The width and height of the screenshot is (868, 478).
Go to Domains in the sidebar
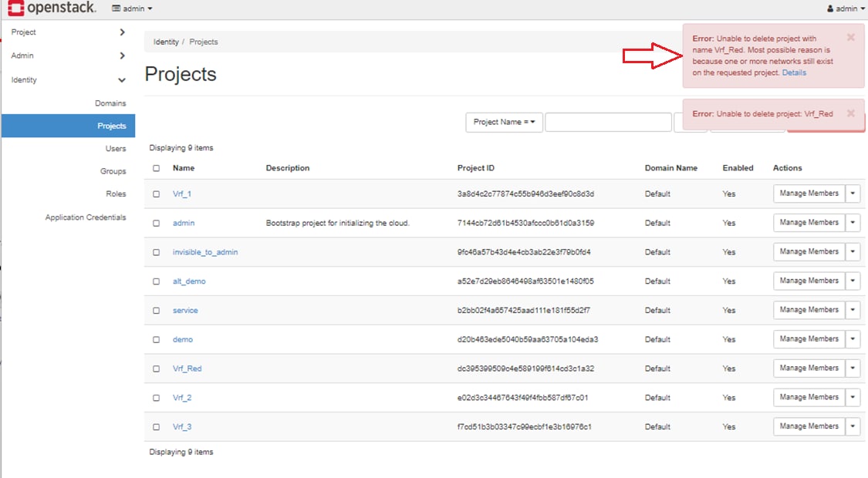coord(110,103)
